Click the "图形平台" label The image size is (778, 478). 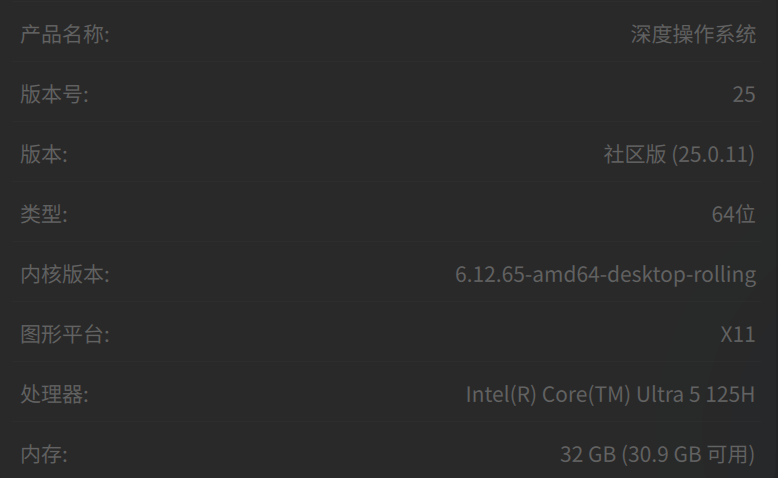pos(64,335)
